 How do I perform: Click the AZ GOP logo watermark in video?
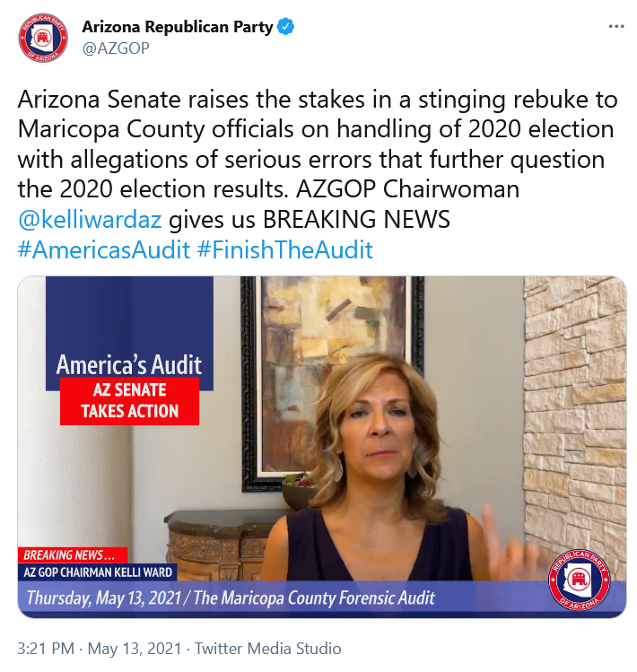pos(580,580)
